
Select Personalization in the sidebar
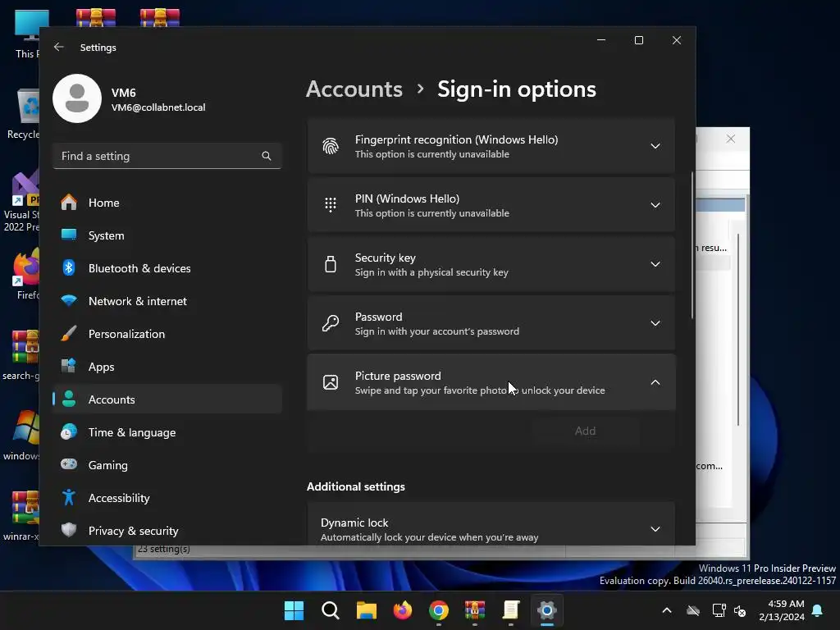click(x=167, y=334)
